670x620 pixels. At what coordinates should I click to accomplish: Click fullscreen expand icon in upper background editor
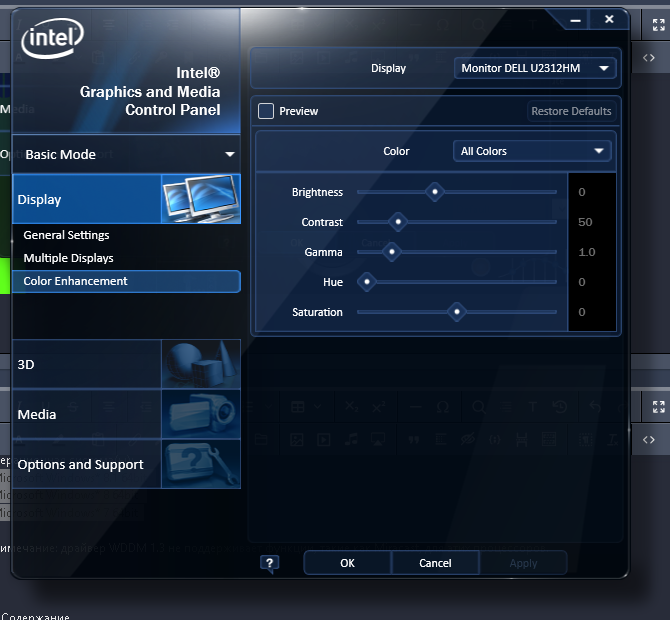(658, 25)
